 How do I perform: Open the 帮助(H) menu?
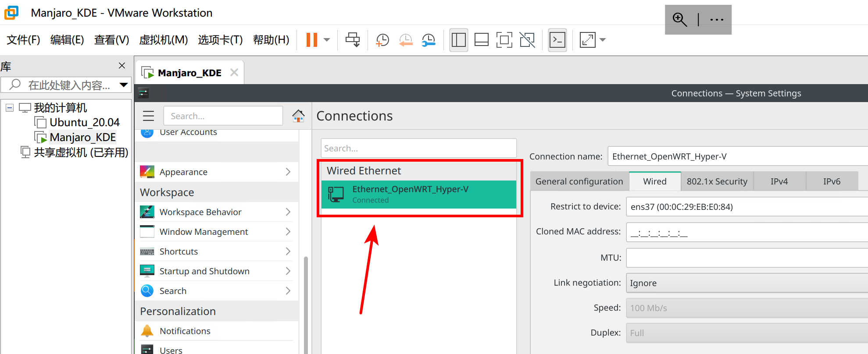pyautogui.click(x=271, y=40)
